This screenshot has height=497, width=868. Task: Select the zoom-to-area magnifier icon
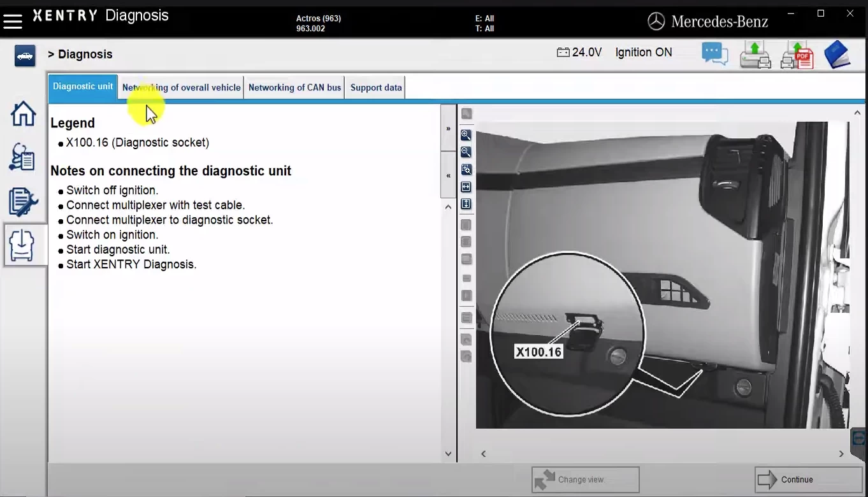466,169
